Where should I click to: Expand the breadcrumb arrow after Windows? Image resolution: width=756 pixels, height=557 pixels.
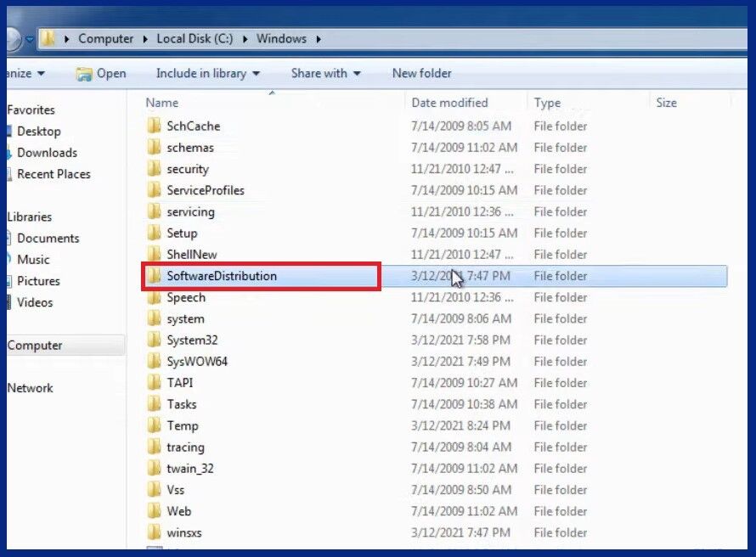coord(318,38)
